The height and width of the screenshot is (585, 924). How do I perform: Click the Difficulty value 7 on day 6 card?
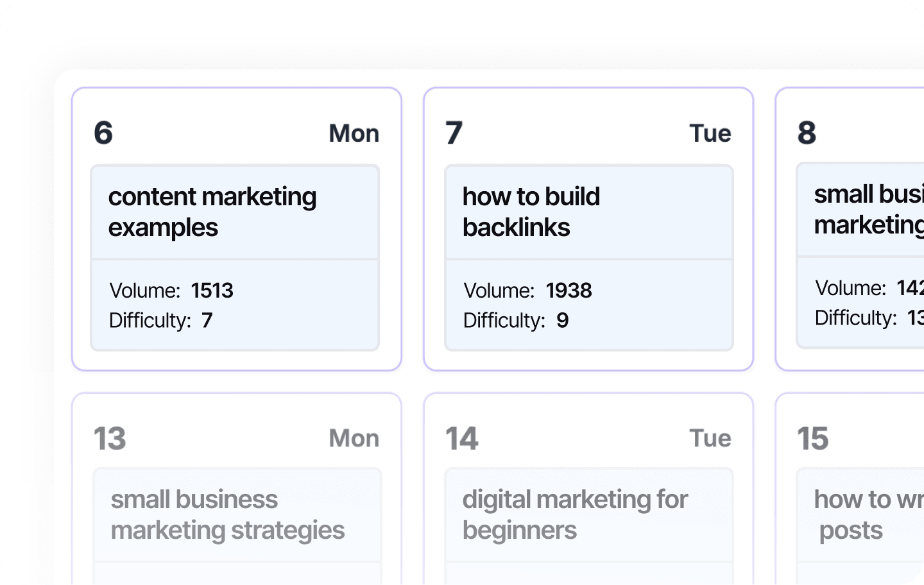tap(207, 320)
